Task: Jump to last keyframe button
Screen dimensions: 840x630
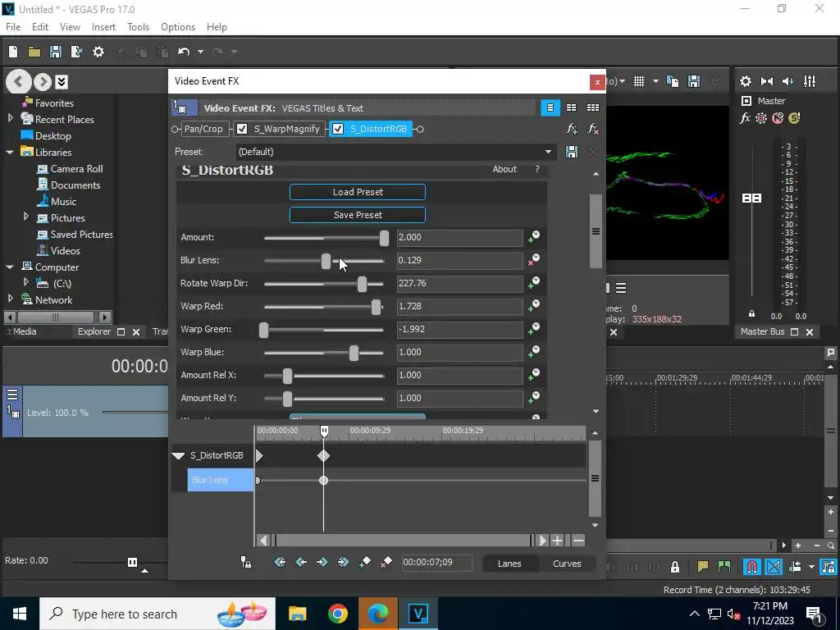Action: coord(344,562)
